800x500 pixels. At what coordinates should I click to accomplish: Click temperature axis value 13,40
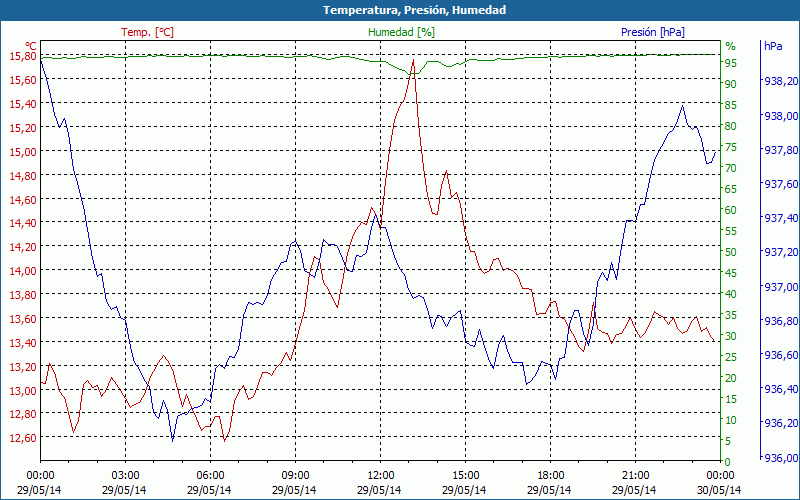click(x=23, y=343)
